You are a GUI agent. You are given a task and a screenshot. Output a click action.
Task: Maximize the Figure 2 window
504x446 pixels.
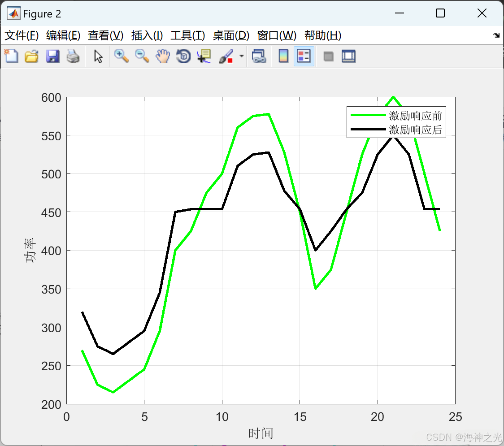[x=440, y=13]
